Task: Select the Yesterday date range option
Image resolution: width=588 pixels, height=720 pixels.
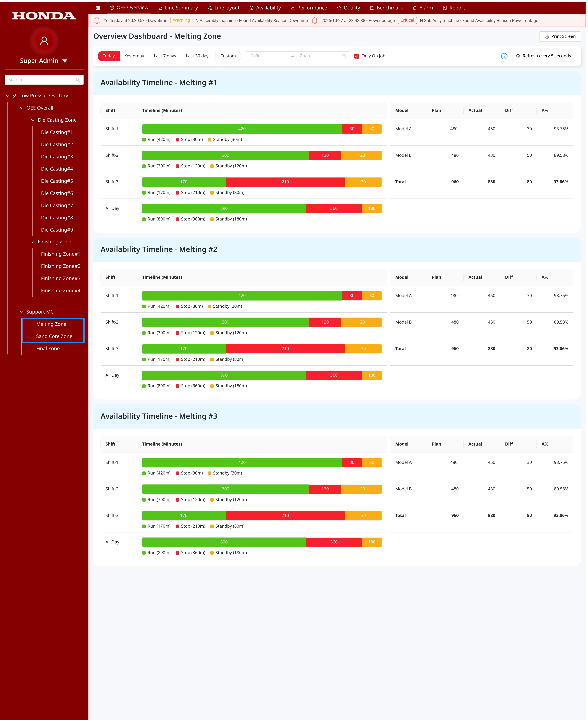Action: 134,56
